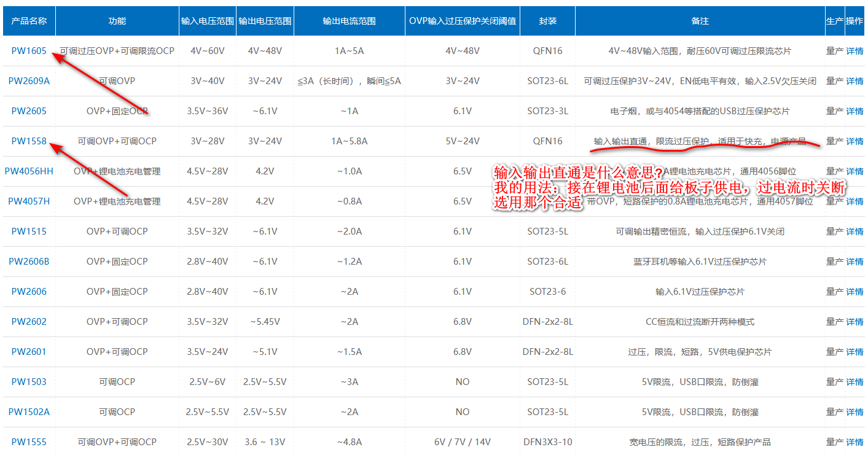Click the 功能 column header

117,21
